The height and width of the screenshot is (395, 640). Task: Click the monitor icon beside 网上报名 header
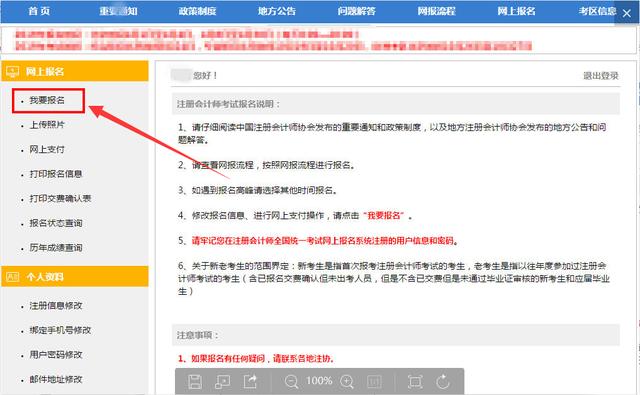pos(13,72)
